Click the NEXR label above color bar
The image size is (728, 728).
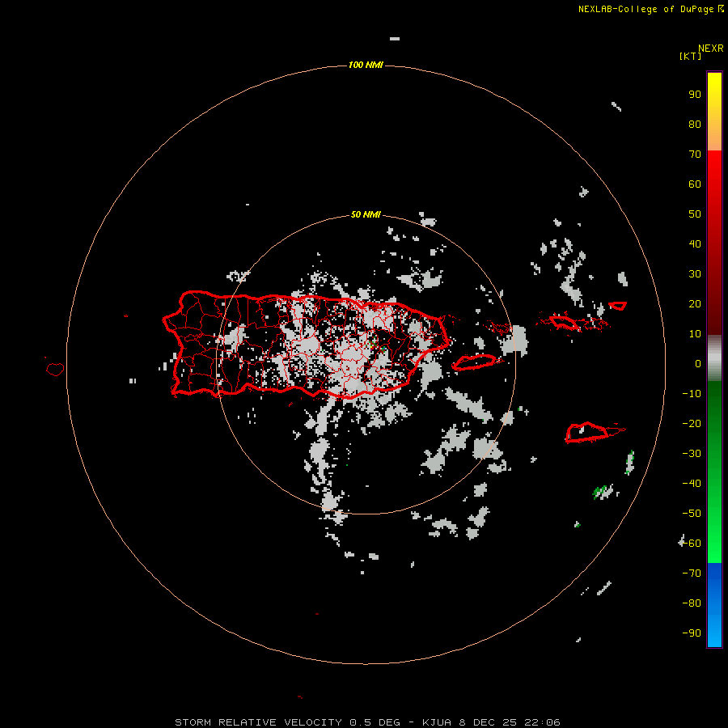coord(711,49)
